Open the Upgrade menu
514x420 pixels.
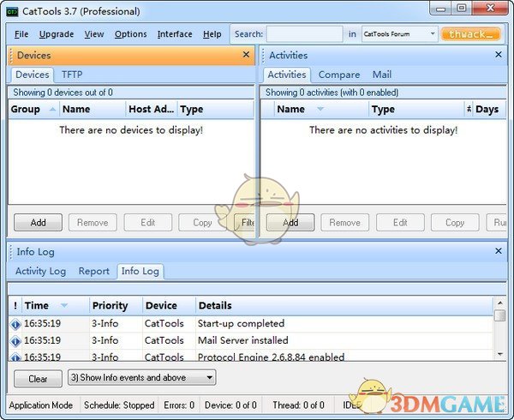(57, 34)
